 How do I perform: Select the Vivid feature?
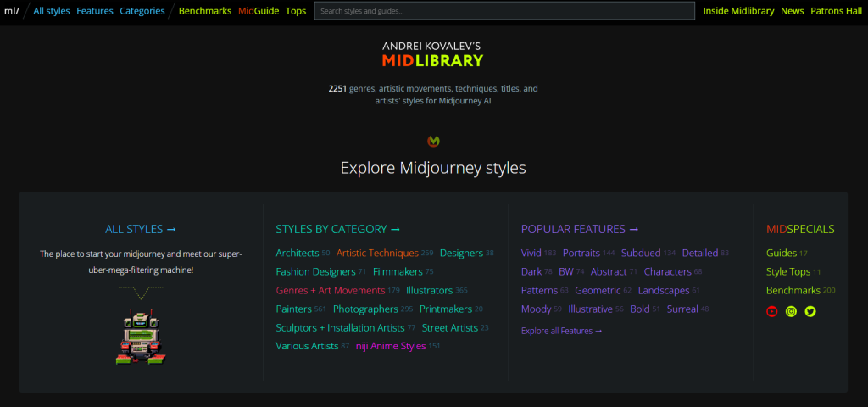point(531,253)
